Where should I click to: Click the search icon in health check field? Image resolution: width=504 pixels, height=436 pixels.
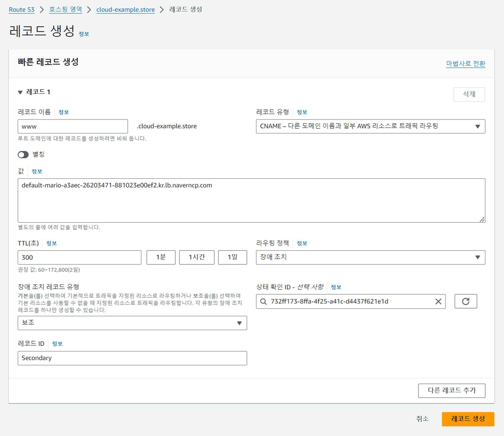pyautogui.click(x=263, y=301)
